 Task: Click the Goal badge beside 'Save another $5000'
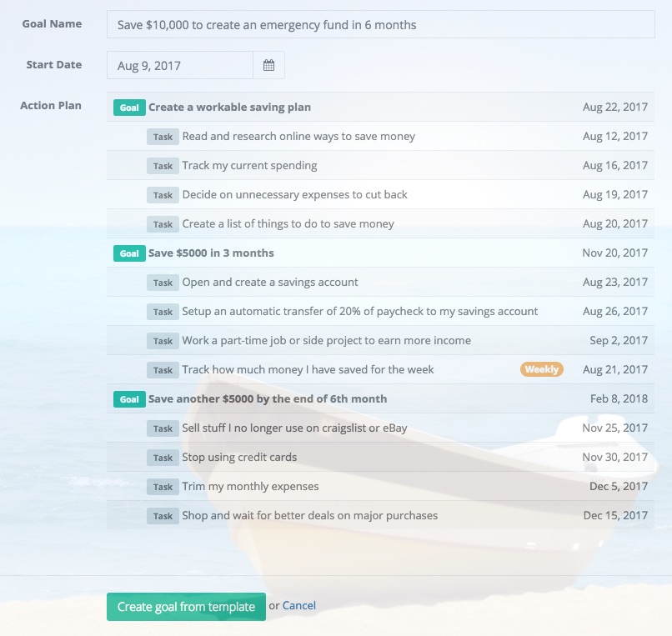129,399
